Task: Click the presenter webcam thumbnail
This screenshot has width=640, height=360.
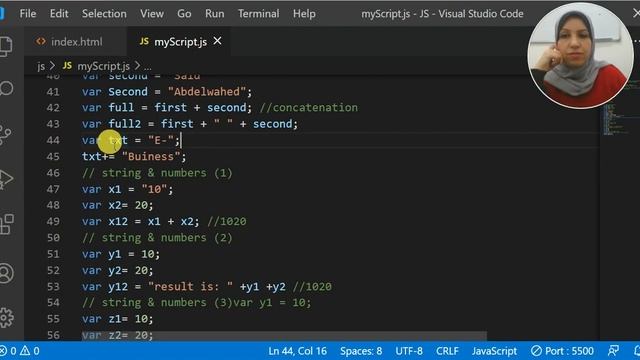Action: click(580, 56)
